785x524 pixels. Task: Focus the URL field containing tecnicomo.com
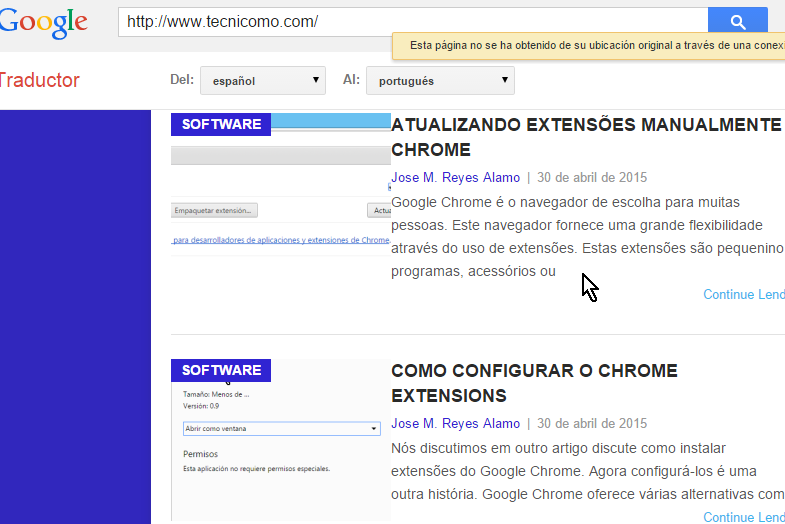click(x=413, y=22)
